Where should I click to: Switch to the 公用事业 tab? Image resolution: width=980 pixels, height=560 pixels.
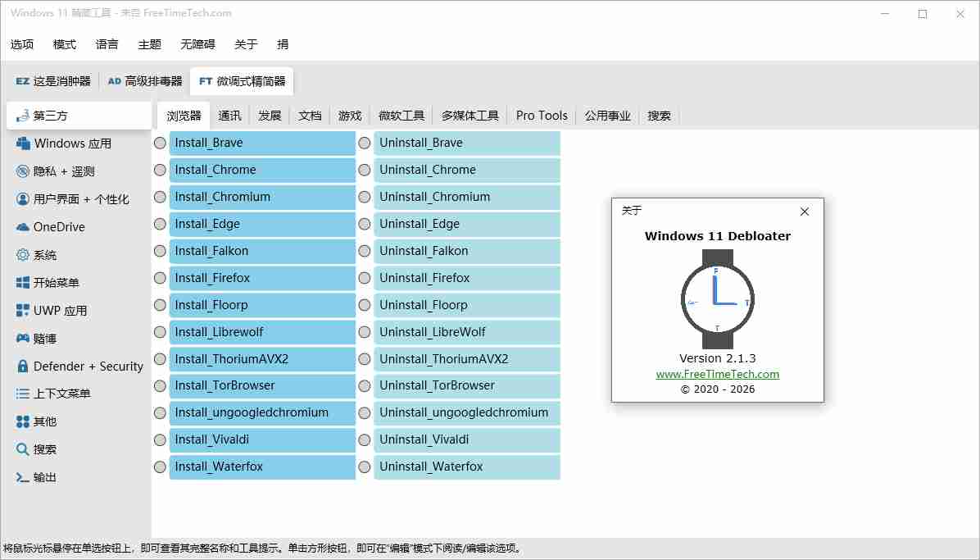[607, 116]
